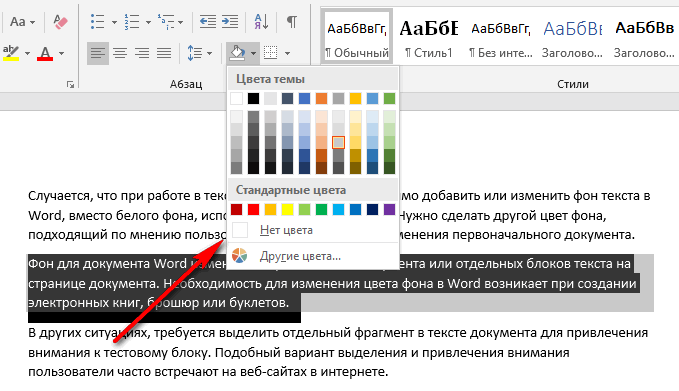The height and width of the screenshot is (391, 679).
Task: Expand bullet list style dropdown
Action: tap(114, 22)
